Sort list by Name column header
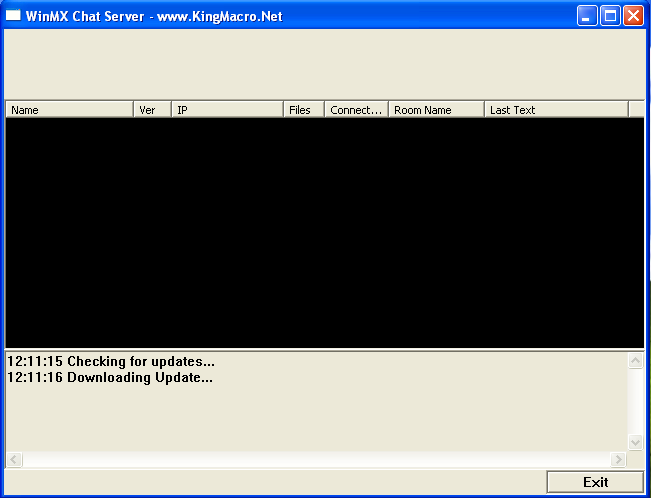651x498 pixels. click(69, 110)
